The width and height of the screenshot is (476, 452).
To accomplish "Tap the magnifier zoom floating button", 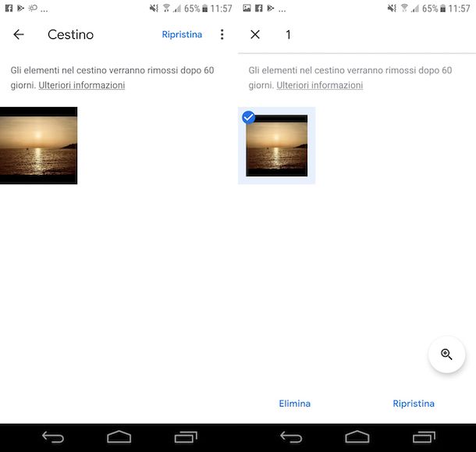I will tap(446, 354).
